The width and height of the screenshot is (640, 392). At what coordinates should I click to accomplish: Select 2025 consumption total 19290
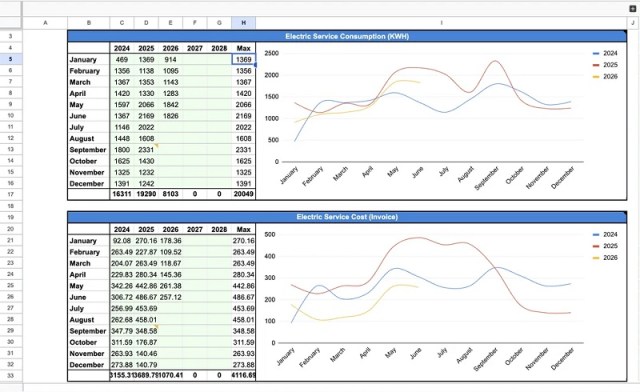(146, 194)
